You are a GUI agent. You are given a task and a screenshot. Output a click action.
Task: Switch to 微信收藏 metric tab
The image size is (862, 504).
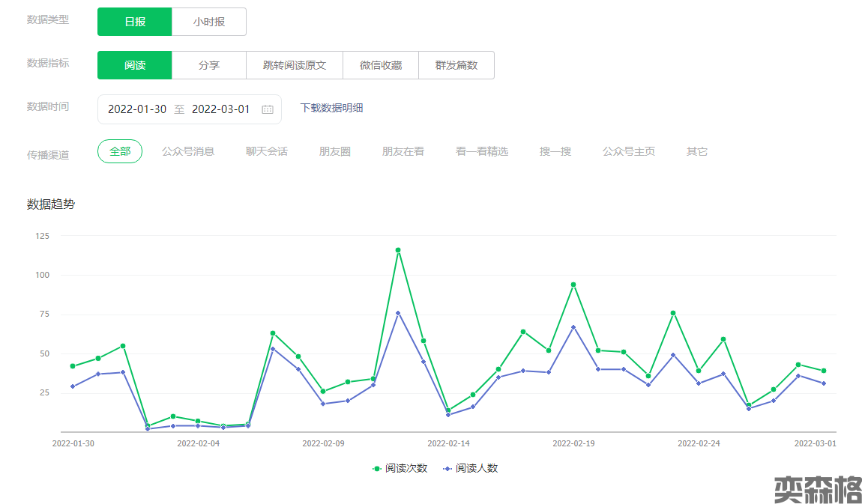381,65
